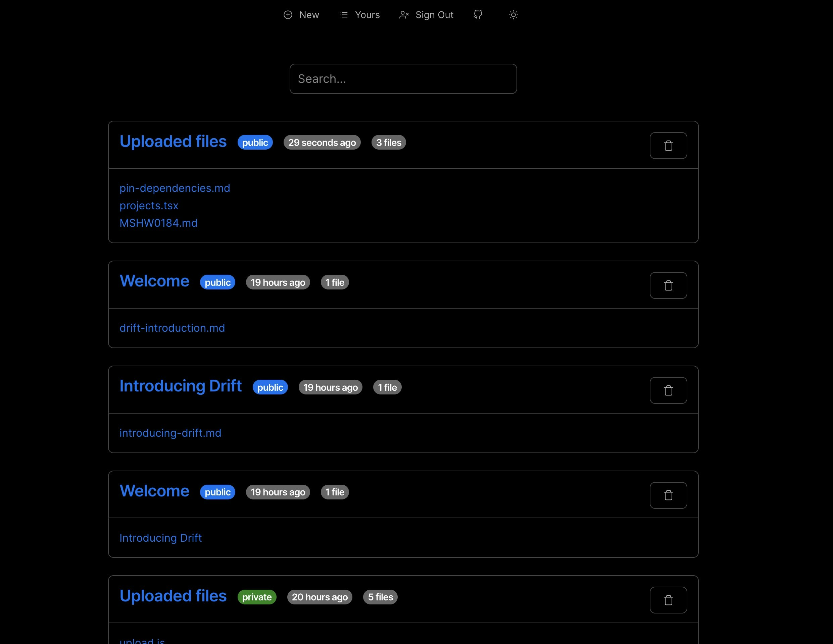Delete the private Uploaded files post
Screen dimensions: 833x644
click(x=668, y=600)
